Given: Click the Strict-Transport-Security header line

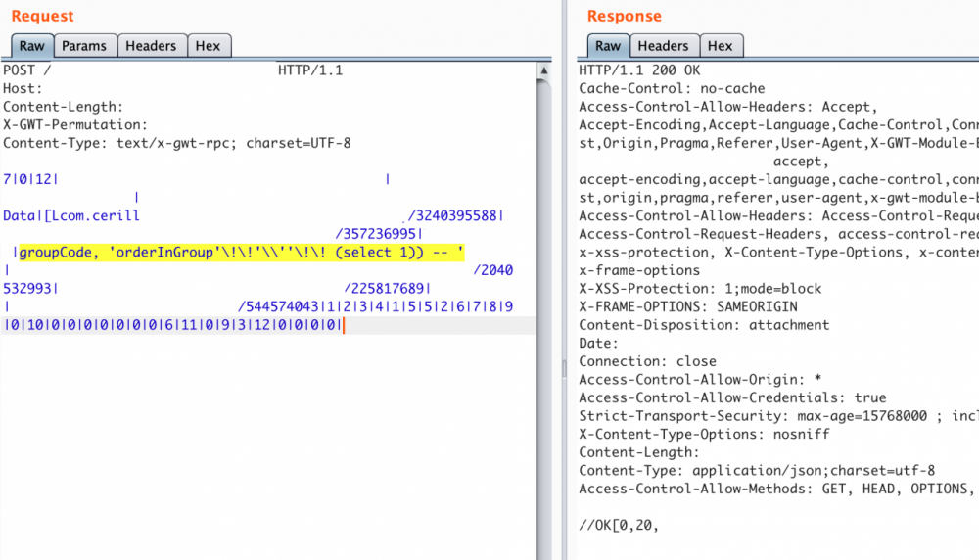Looking at the screenshot, I should pos(778,416).
